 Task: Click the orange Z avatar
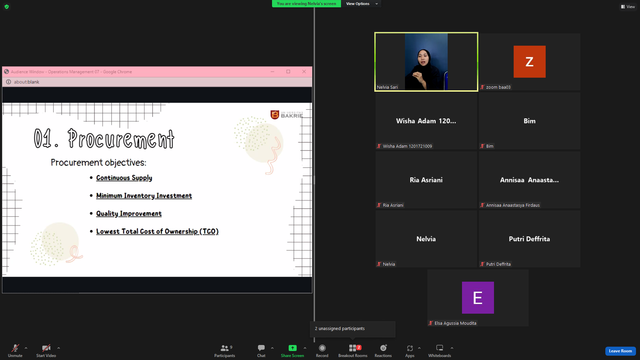coord(529,62)
